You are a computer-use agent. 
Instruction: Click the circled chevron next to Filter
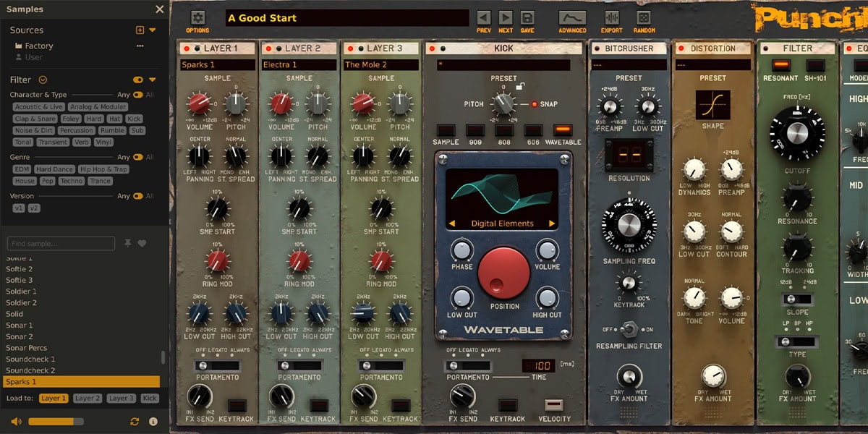(43, 80)
